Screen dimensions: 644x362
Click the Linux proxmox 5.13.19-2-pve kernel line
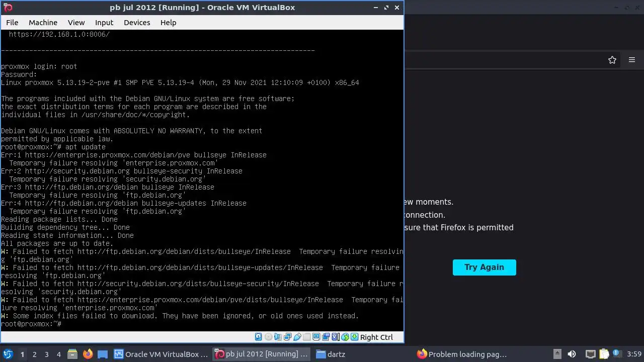click(180, 82)
